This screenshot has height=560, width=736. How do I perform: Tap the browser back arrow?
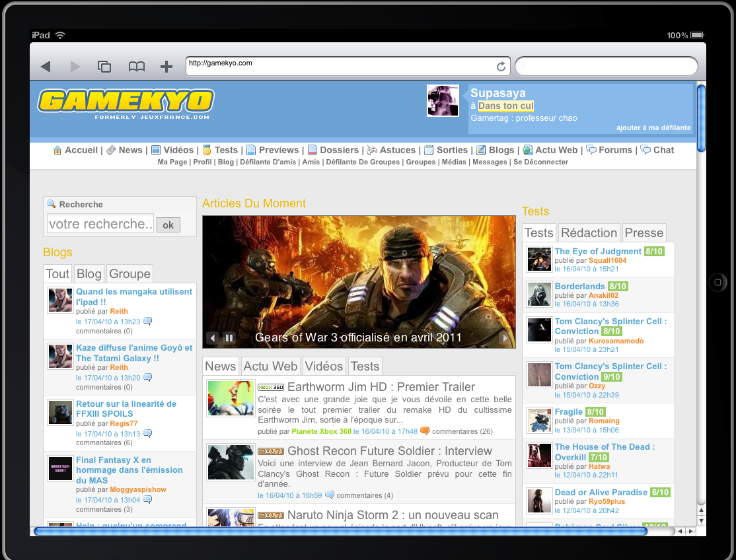pyautogui.click(x=46, y=66)
